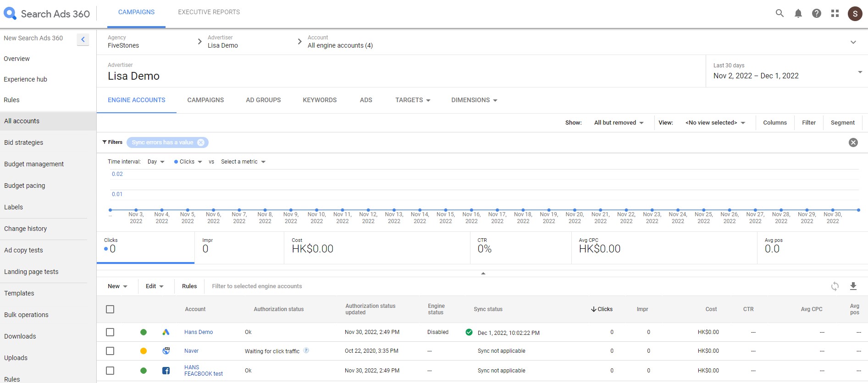This screenshot has height=383, width=868.
Task: Sort by Clicks column header
Action: 602,309
